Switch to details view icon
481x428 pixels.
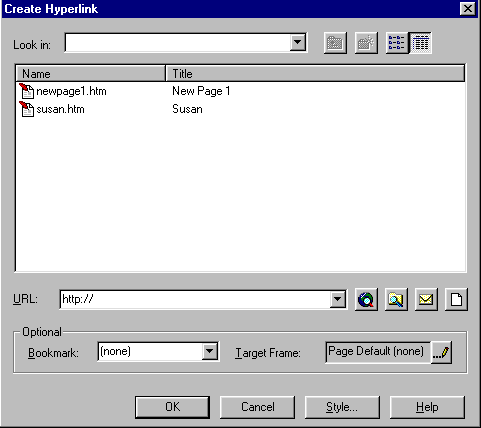[420, 43]
